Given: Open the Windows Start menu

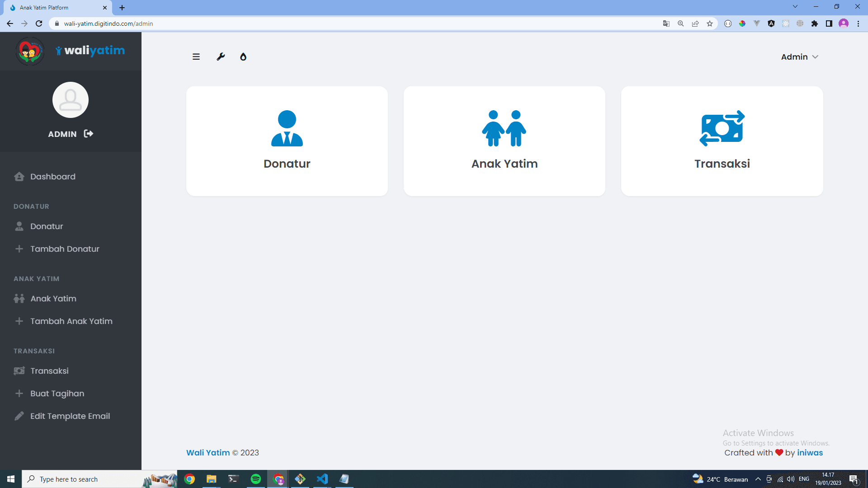Looking at the screenshot, I should point(11,479).
